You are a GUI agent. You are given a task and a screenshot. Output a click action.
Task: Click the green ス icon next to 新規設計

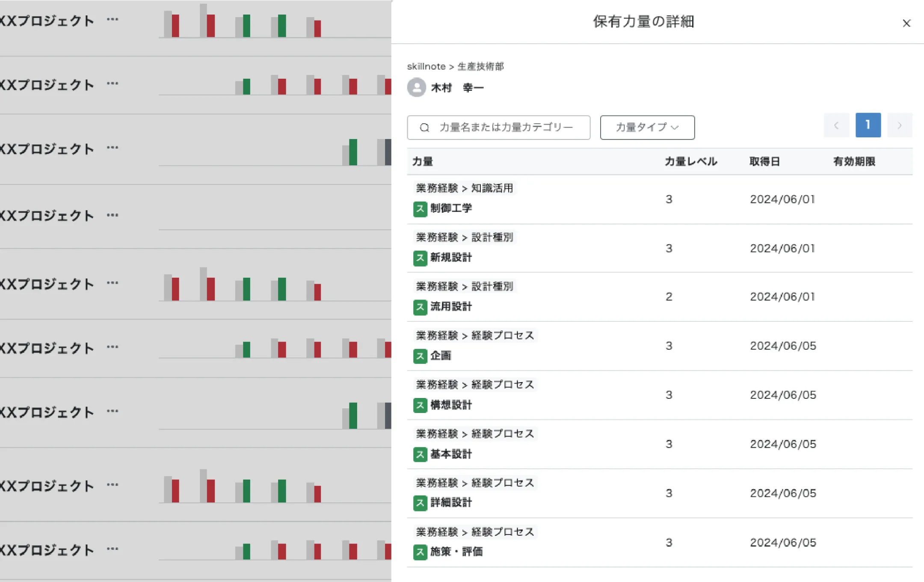coord(420,258)
